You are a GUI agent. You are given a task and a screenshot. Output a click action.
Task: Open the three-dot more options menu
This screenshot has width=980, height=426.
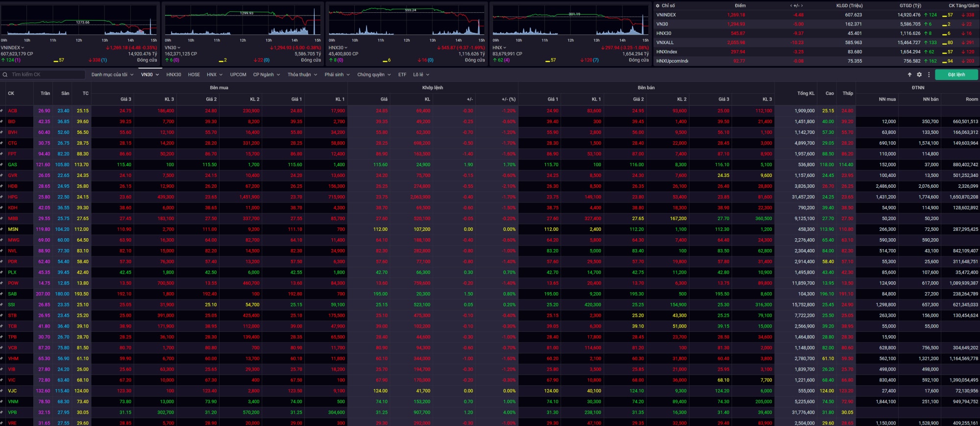tap(929, 75)
